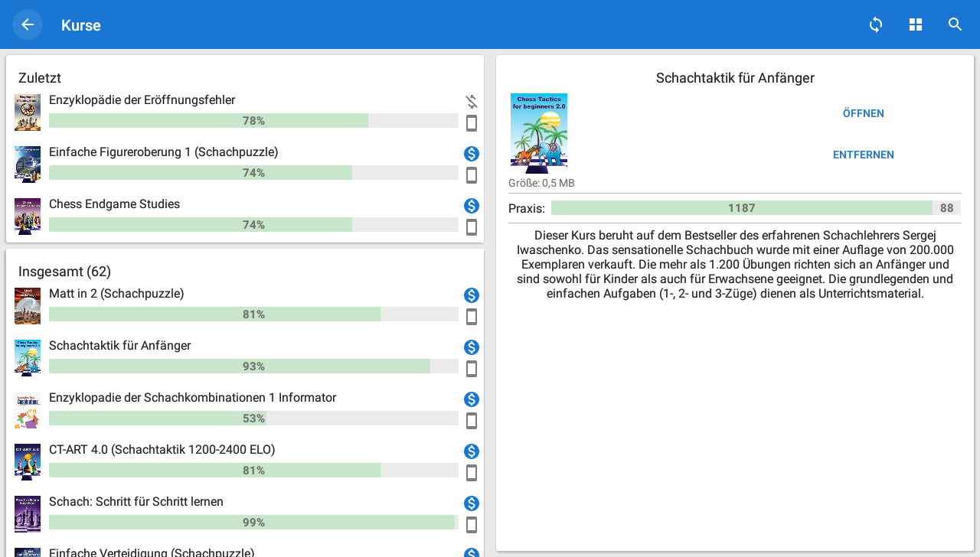Click Chess Tactics for beginners cover image
This screenshot has width=980, height=557.
(x=539, y=133)
